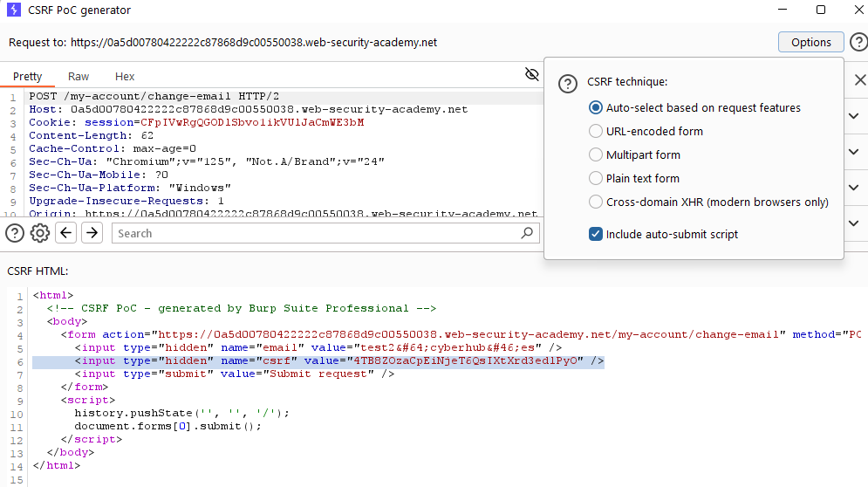Screen dimensions: 868x487
Task: Go to previous search match arrow
Action: [x=66, y=233]
